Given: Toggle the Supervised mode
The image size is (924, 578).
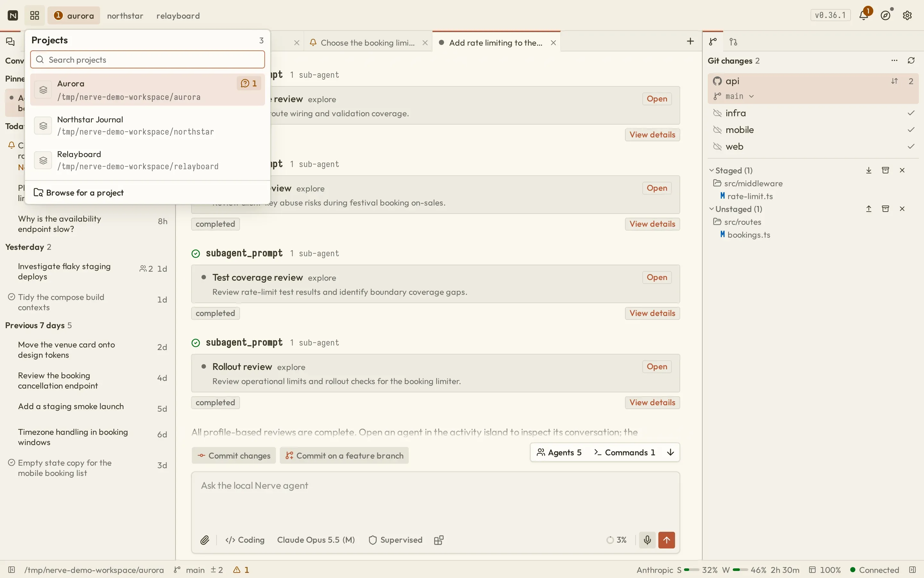Looking at the screenshot, I should pyautogui.click(x=395, y=540).
